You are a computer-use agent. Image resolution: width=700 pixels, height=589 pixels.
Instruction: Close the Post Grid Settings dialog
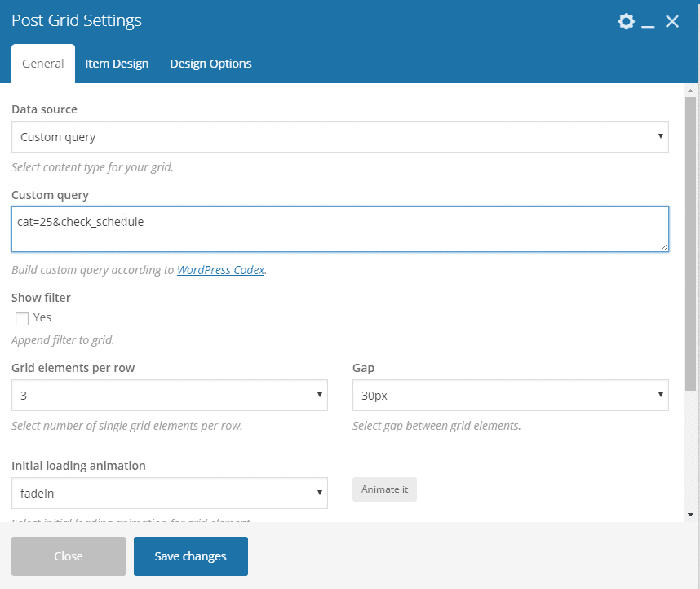[672, 22]
